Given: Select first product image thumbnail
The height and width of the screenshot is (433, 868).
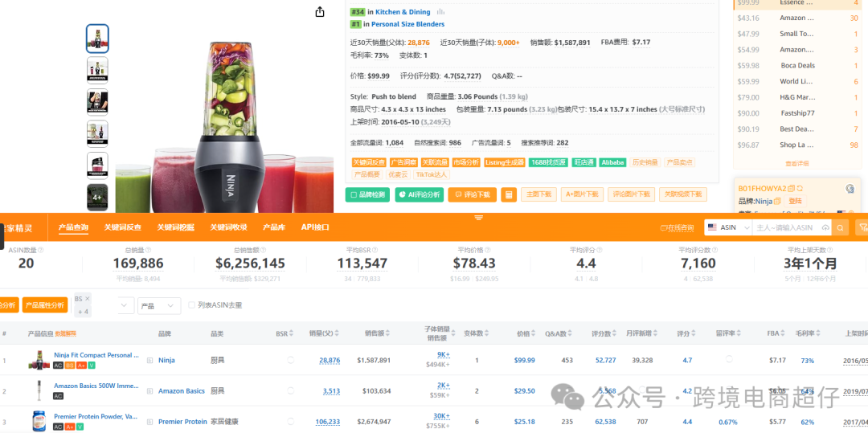Looking at the screenshot, I should click(97, 39).
